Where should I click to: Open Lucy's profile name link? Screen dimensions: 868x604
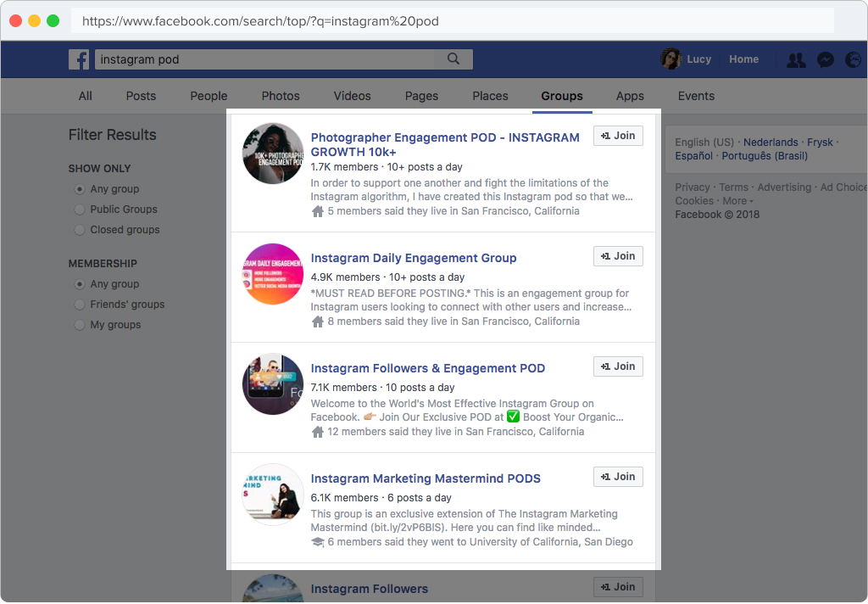tap(698, 59)
